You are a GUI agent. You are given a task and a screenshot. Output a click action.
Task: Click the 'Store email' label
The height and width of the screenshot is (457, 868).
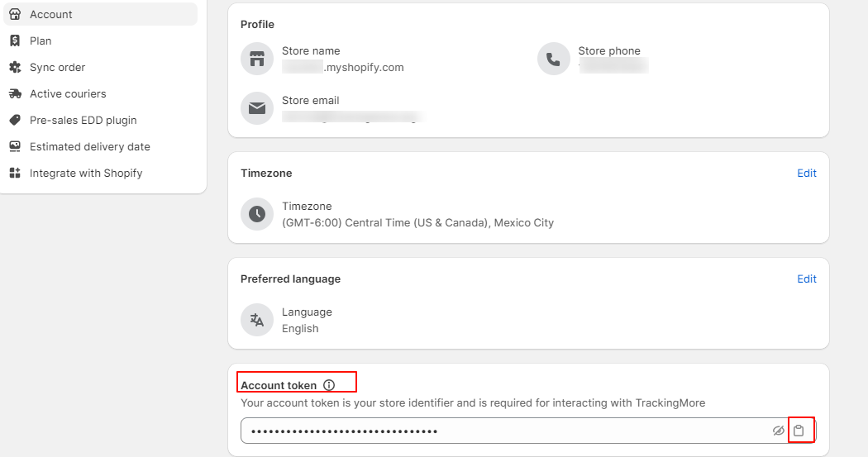pos(311,101)
